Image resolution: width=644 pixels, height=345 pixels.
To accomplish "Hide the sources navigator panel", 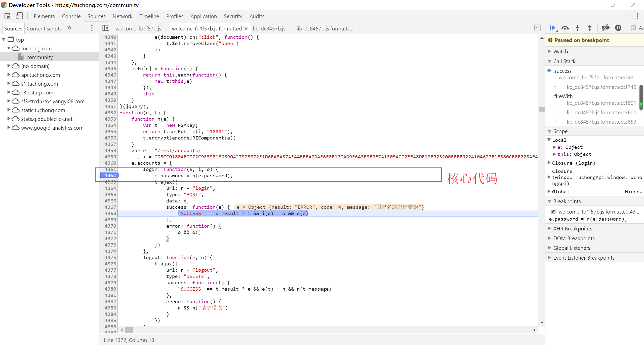I will [x=106, y=28].
